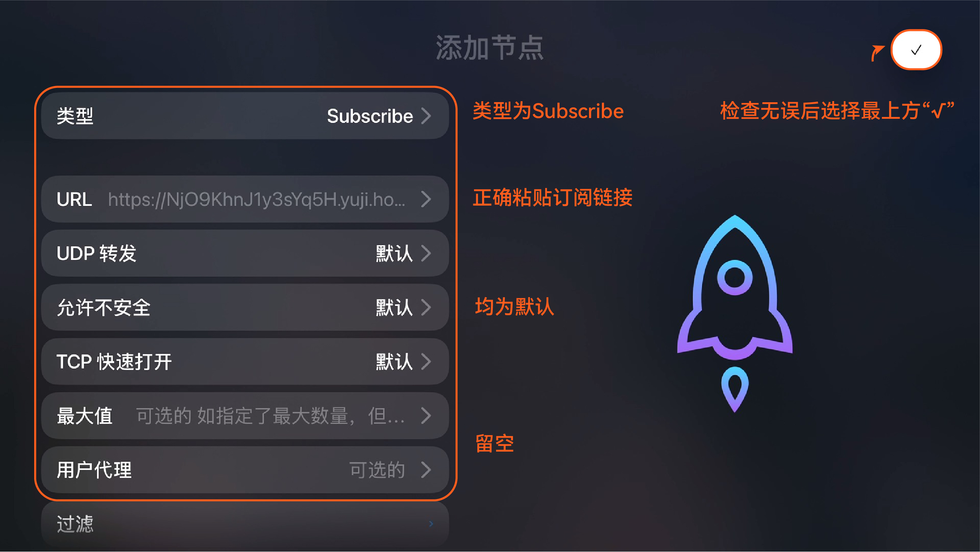Click the 最大值 row chevron
This screenshot has width=980, height=552.
coord(426,415)
